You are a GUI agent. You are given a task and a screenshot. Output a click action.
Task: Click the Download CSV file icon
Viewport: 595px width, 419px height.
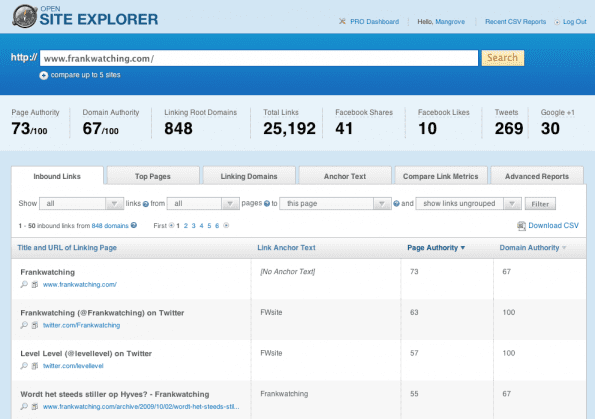tap(521, 226)
